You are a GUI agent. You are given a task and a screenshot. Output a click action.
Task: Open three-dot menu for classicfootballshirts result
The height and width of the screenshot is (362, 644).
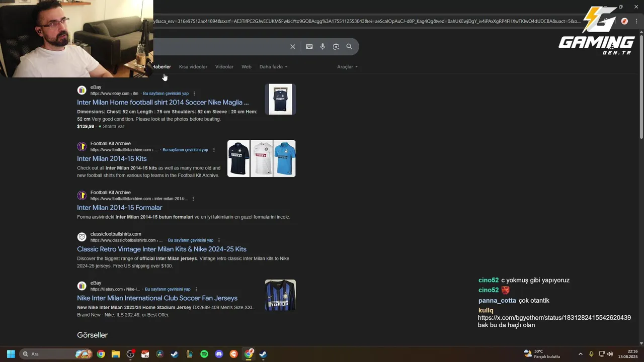coord(219,240)
